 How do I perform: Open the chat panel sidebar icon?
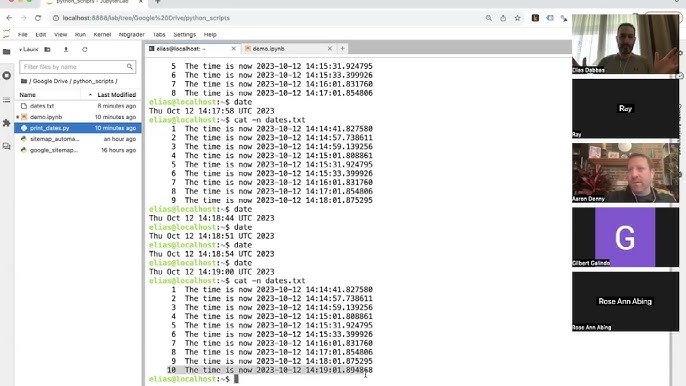pyautogui.click(x=7, y=146)
